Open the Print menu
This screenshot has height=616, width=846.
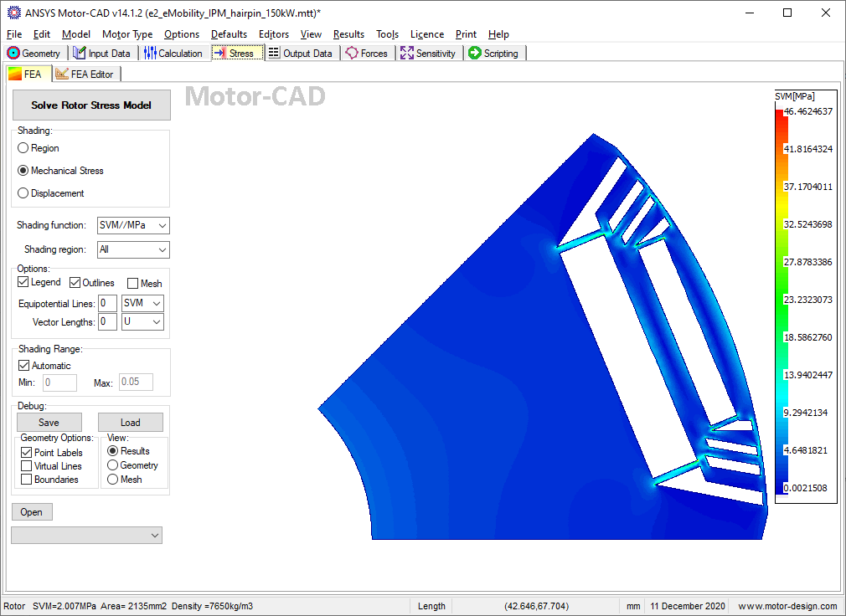(466, 34)
